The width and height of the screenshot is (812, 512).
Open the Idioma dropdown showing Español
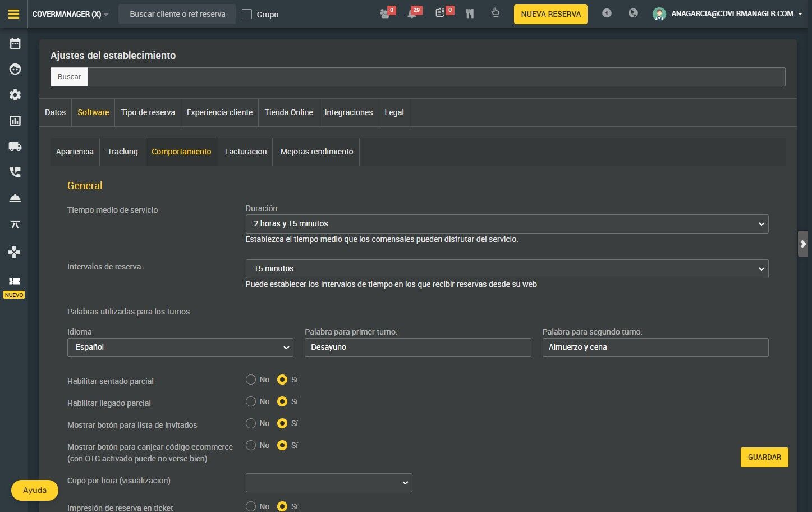pyautogui.click(x=180, y=348)
